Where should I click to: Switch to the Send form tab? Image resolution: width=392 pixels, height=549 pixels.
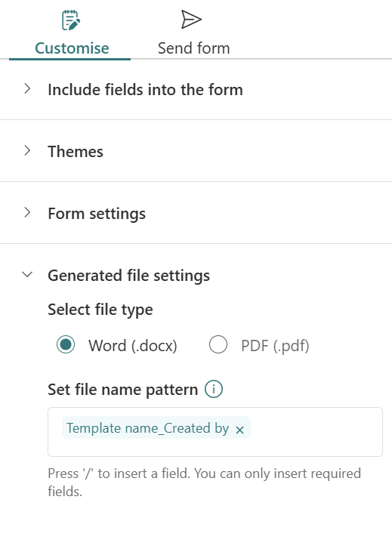tap(193, 33)
